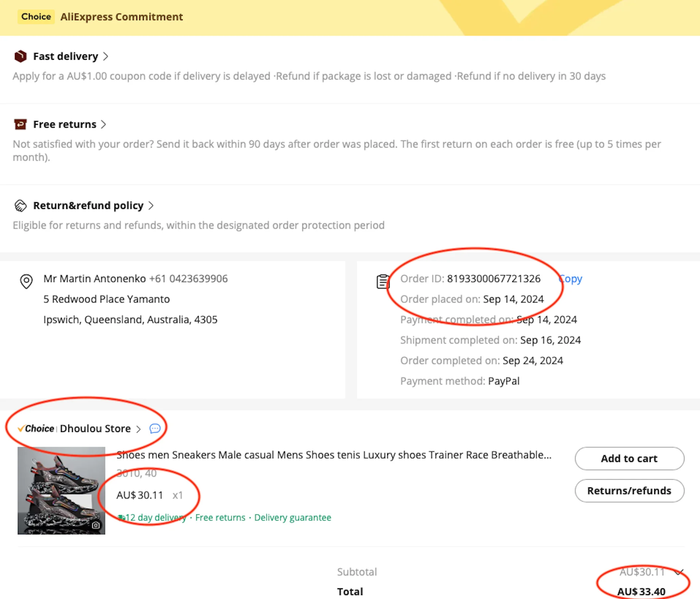This screenshot has height=599, width=700.
Task: Open Dhoulou Store page via arrow
Action: pos(139,429)
